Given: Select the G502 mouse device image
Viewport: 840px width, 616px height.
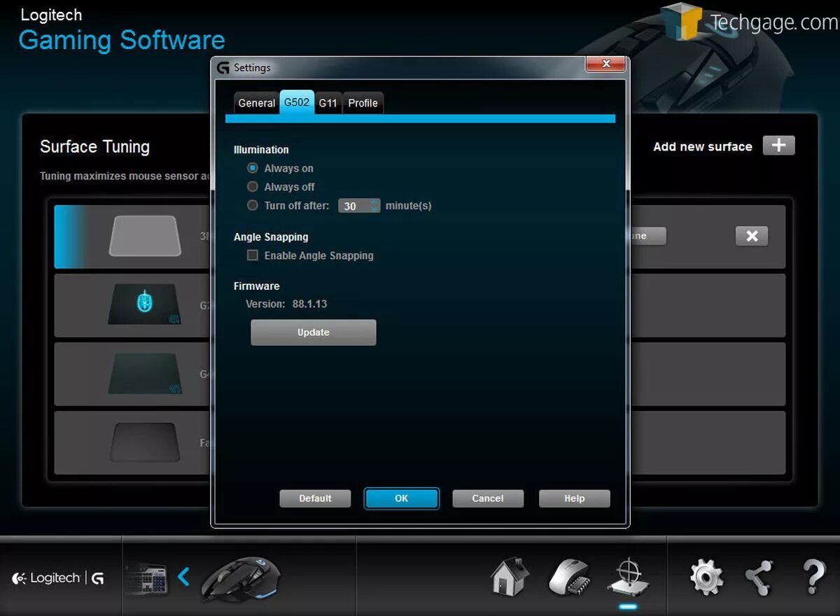Looking at the screenshot, I should (x=241, y=579).
